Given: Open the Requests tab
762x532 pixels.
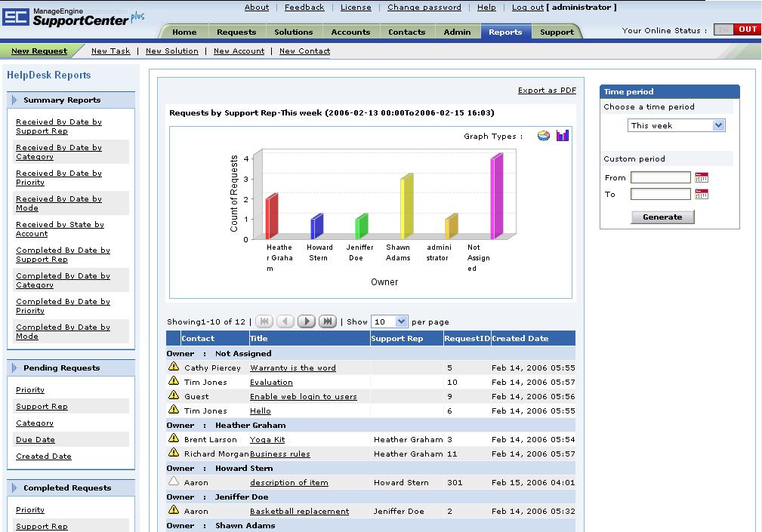Looking at the screenshot, I should click(236, 32).
